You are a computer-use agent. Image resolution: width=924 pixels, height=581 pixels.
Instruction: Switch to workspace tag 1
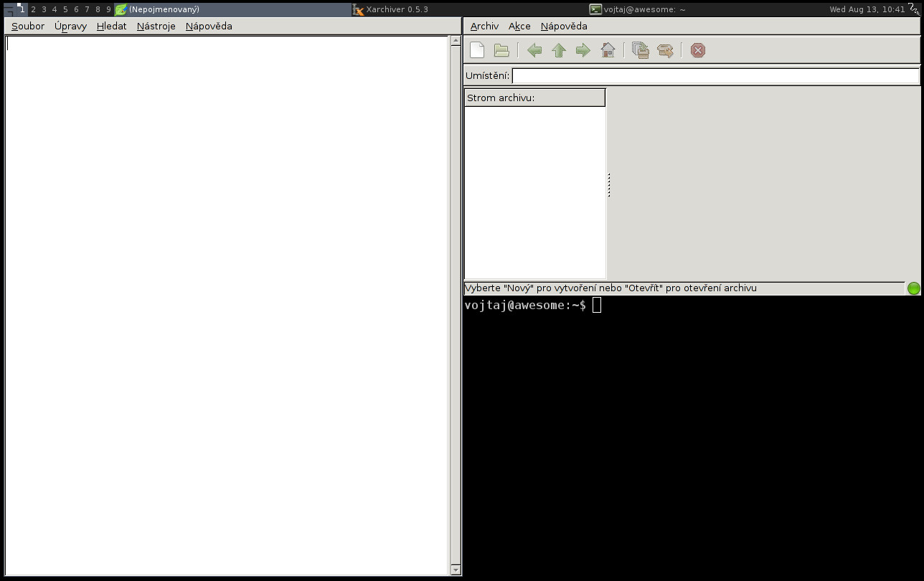(x=22, y=9)
